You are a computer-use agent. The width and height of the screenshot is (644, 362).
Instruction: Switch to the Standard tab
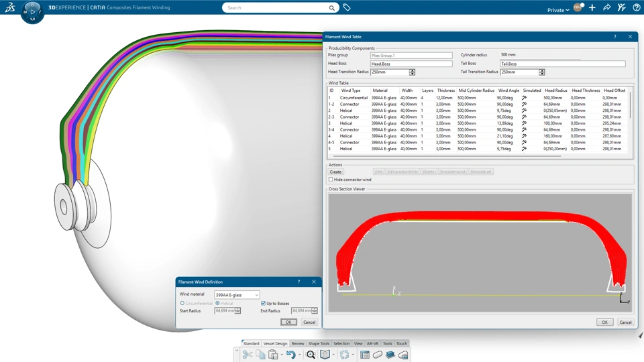(251, 343)
